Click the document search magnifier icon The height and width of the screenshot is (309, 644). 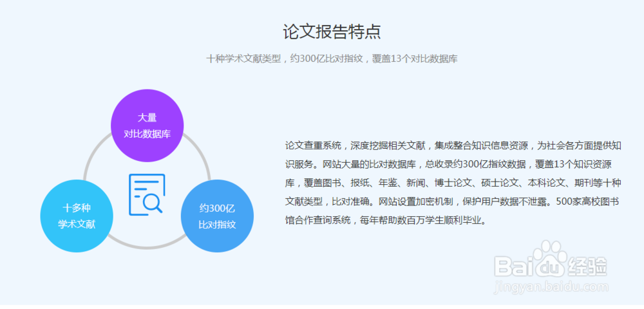coord(147,194)
